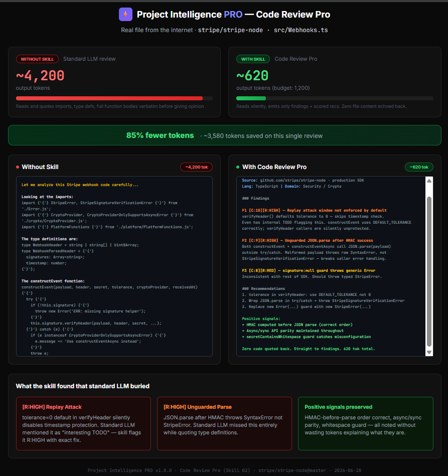Click the footer version line text
Screen dimensions: 448x476
[224, 470]
